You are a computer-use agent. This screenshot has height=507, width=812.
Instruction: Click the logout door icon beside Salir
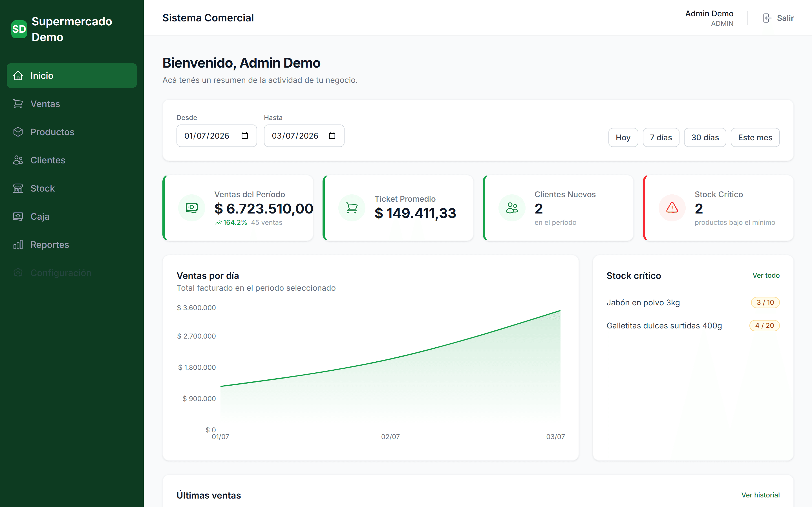(767, 18)
